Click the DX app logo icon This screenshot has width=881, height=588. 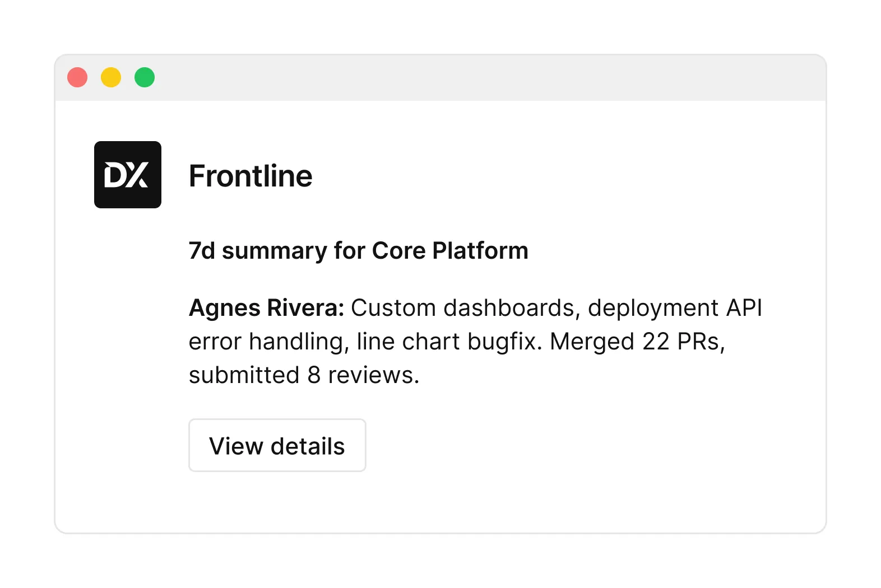[128, 175]
